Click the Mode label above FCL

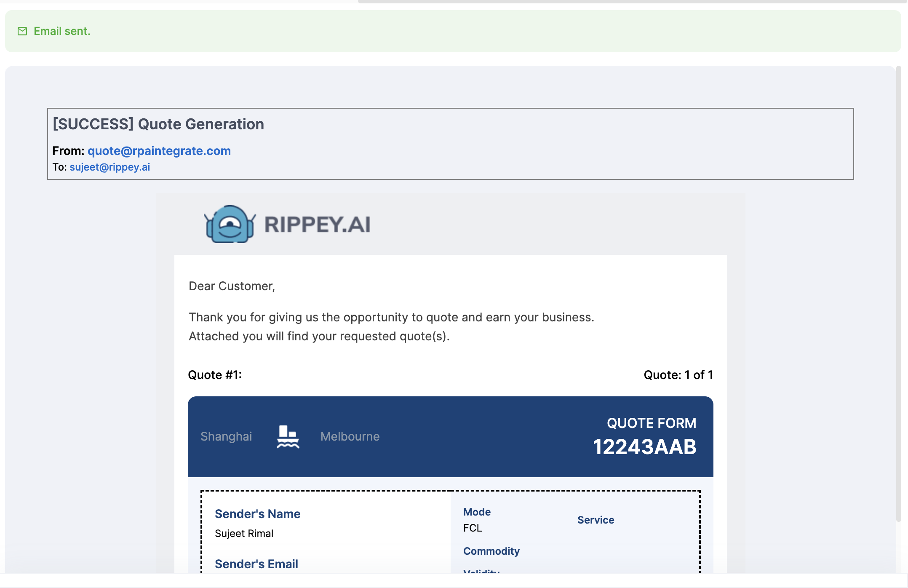477,512
